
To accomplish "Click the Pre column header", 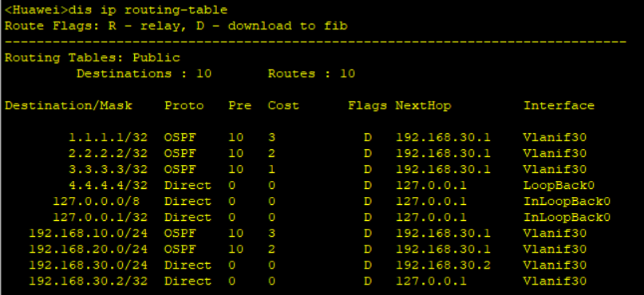I will (x=240, y=106).
